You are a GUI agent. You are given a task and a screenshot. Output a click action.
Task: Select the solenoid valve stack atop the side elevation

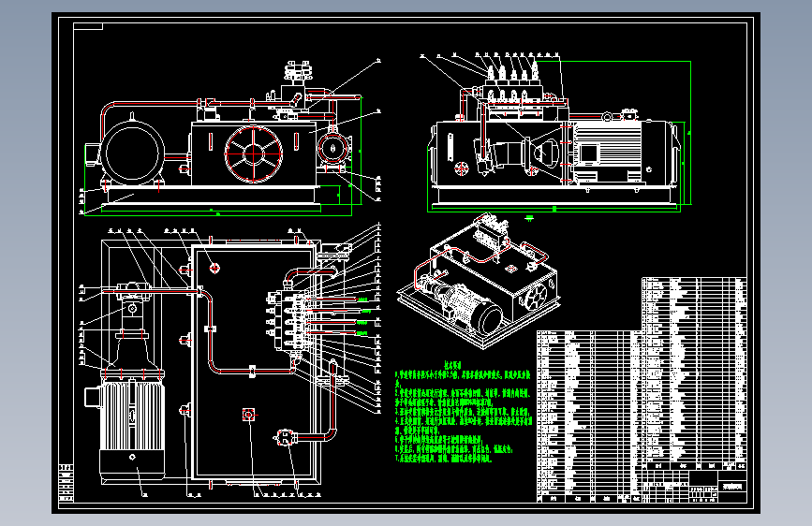[511, 80]
